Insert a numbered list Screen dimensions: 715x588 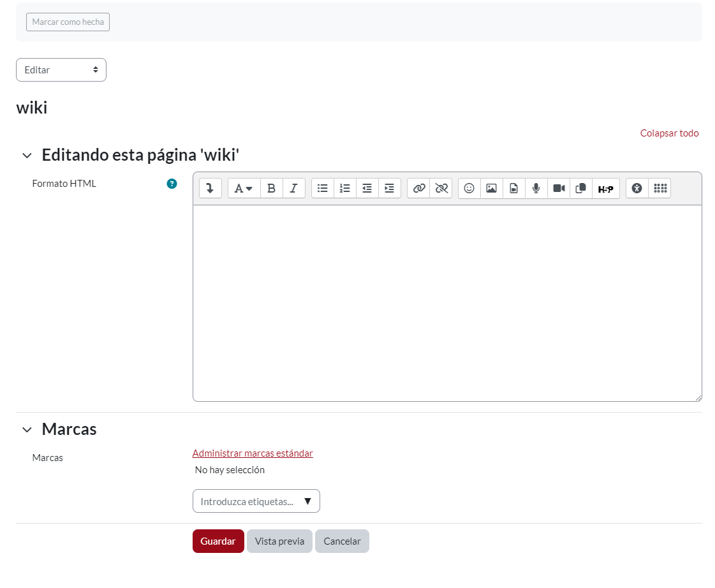point(345,188)
